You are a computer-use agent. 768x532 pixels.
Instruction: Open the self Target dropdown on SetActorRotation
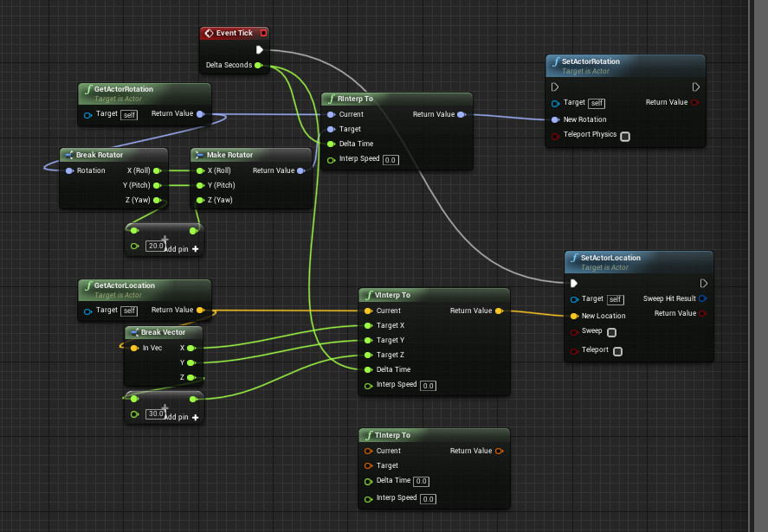click(x=597, y=102)
